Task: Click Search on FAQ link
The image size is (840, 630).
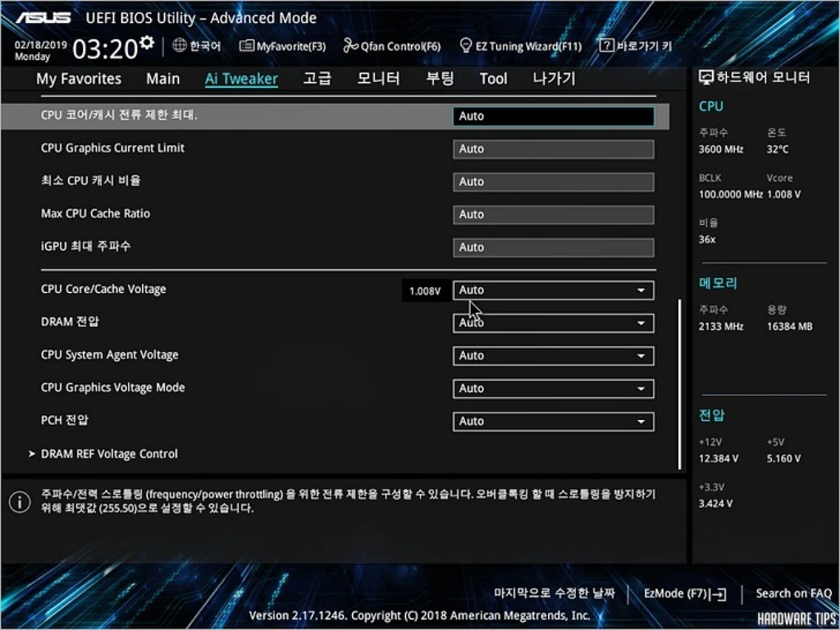Action: pos(793,594)
